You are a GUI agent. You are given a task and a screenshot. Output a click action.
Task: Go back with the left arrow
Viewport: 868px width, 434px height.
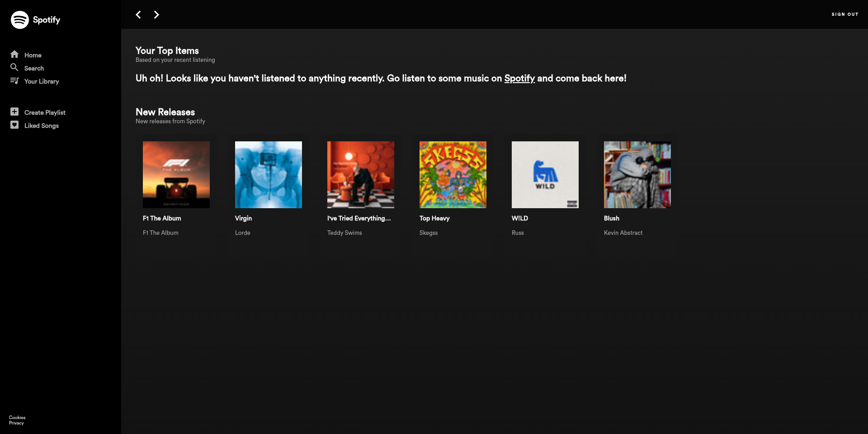click(138, 14)
